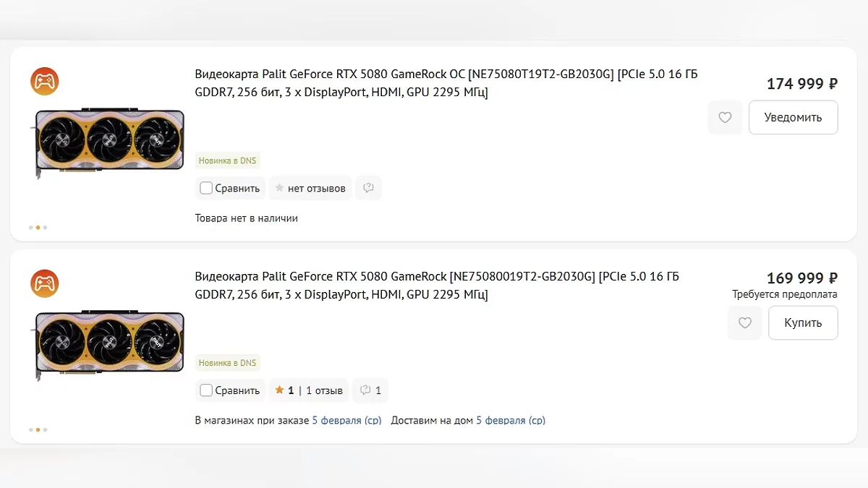The width and height of the screenshot is (868, 488).
Task: Open comments icon next to 'нет отзывов'
Action: (x=368, y=188)
